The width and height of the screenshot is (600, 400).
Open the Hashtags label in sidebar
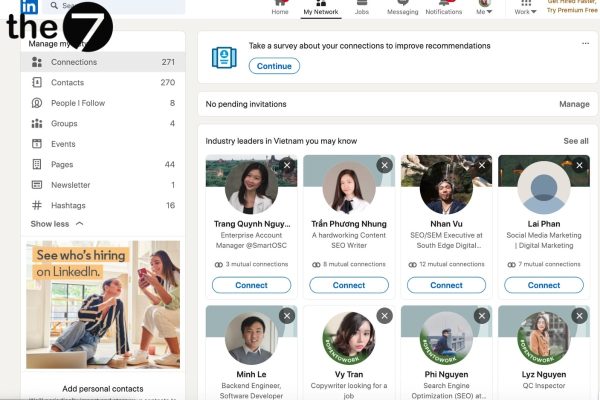point(68,206)
